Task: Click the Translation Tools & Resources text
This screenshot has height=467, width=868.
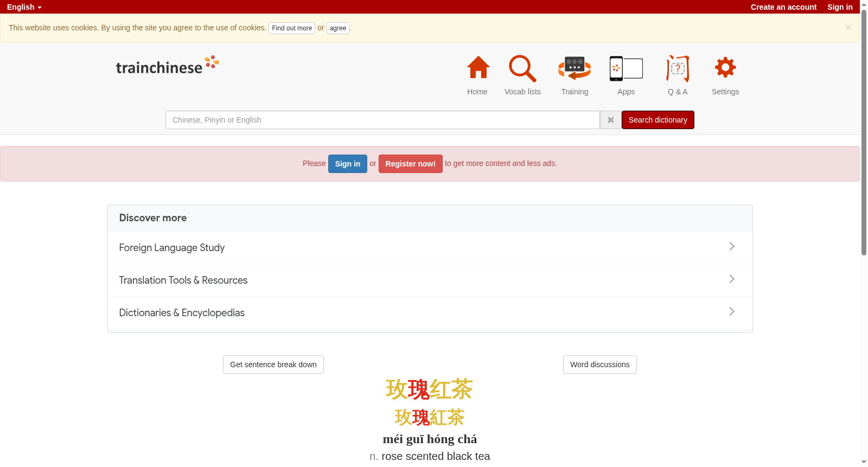Action: pyautogui.click(x=183, y=280)
